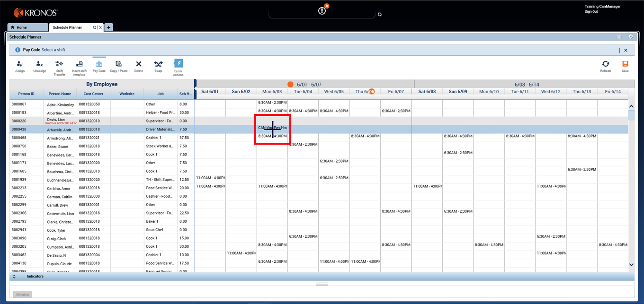Image resolution: width=644 pixels, height=304 pixels.
Task: Click the vertical scrollbar down arrow
Action: pos(631,265)
